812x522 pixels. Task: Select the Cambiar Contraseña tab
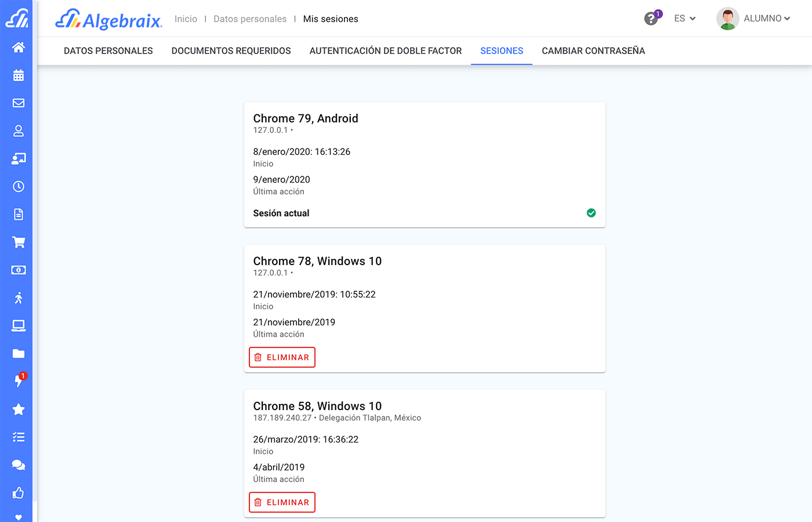(593, 51)
